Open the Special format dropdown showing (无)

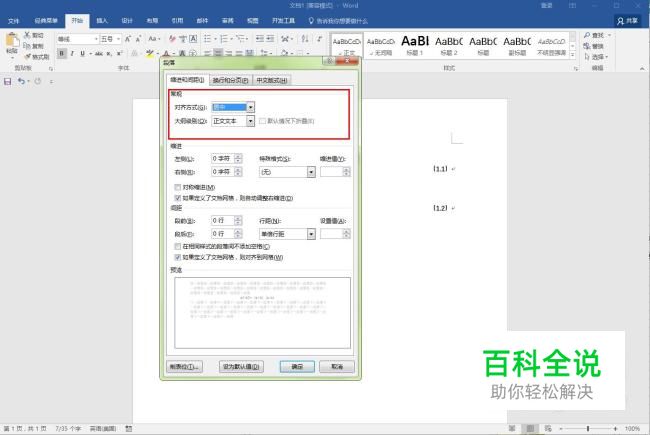coord(287,172)
